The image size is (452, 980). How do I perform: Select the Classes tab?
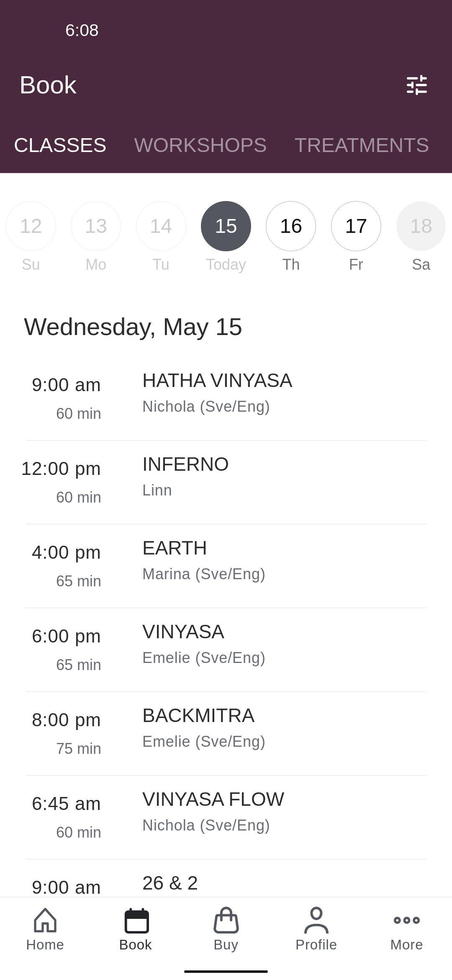point(60,145)
